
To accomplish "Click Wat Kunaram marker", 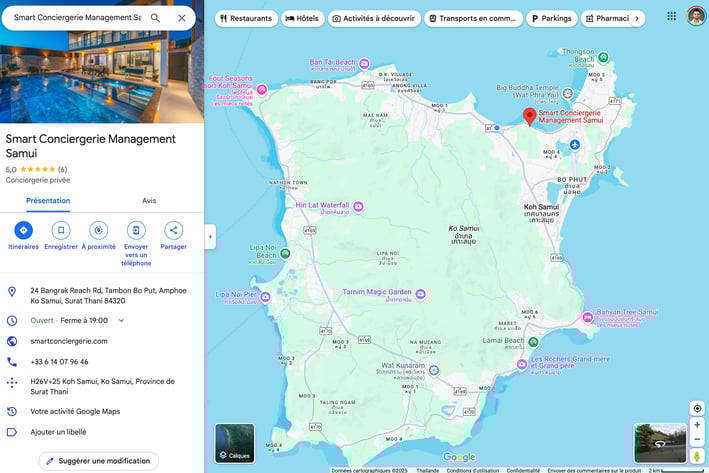I will click(434, 370).
